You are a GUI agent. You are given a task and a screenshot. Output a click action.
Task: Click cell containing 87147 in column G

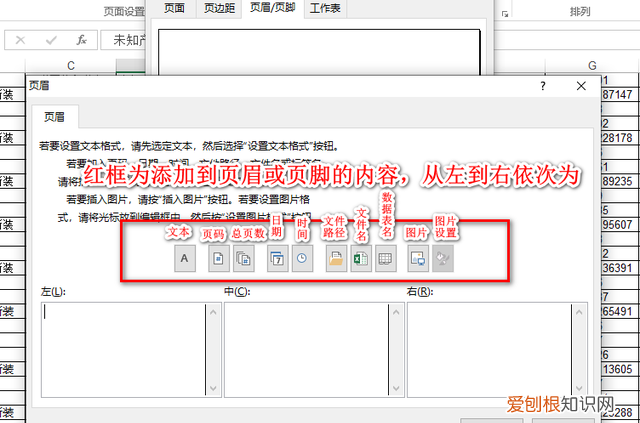tap(620, 95)
